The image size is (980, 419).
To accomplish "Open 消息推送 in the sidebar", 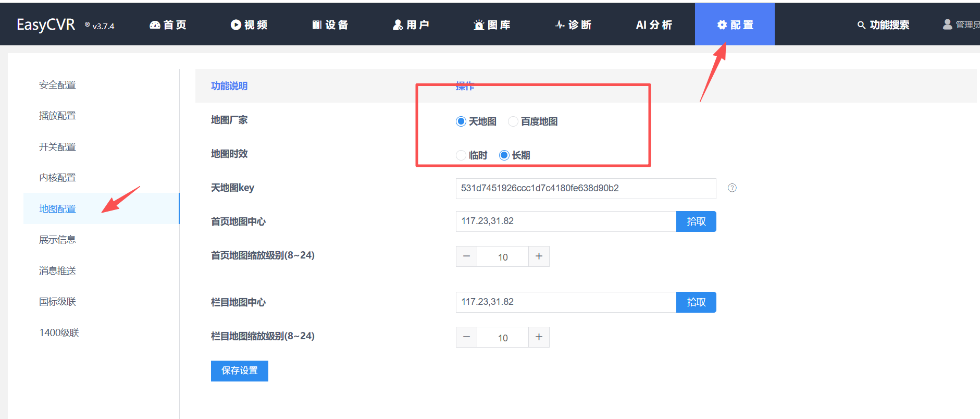I will tap(57, 271).
